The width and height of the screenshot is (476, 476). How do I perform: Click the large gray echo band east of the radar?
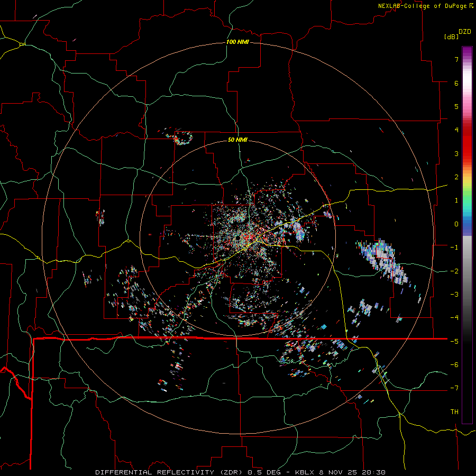coord(383,261)
